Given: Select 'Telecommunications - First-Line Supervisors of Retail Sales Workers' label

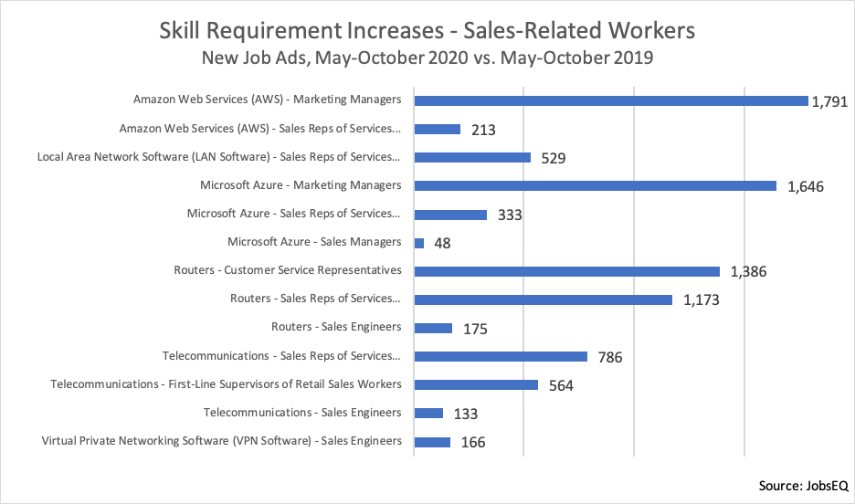Looking at the screenshot, I should 226,384.
